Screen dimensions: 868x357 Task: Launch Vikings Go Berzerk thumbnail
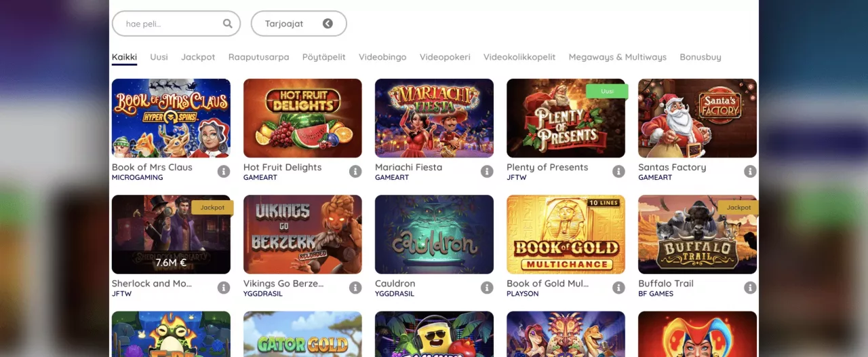tap(302, 234)
